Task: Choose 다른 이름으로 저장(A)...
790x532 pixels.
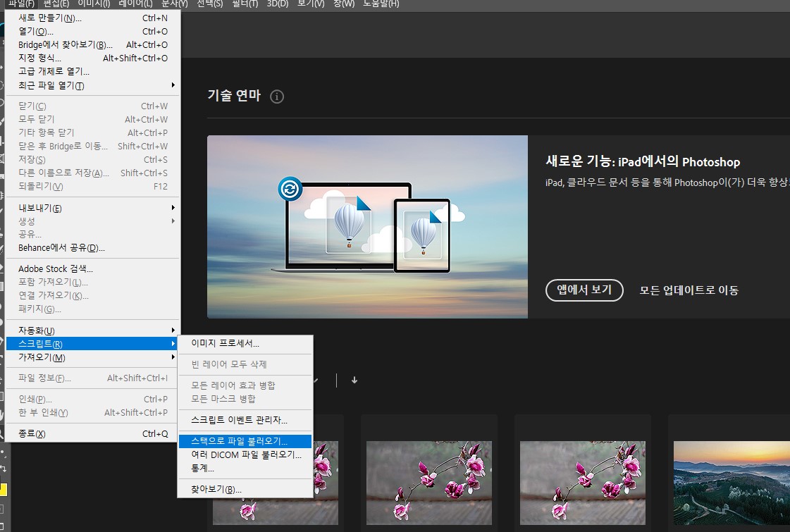Action: tap(93, 173)
